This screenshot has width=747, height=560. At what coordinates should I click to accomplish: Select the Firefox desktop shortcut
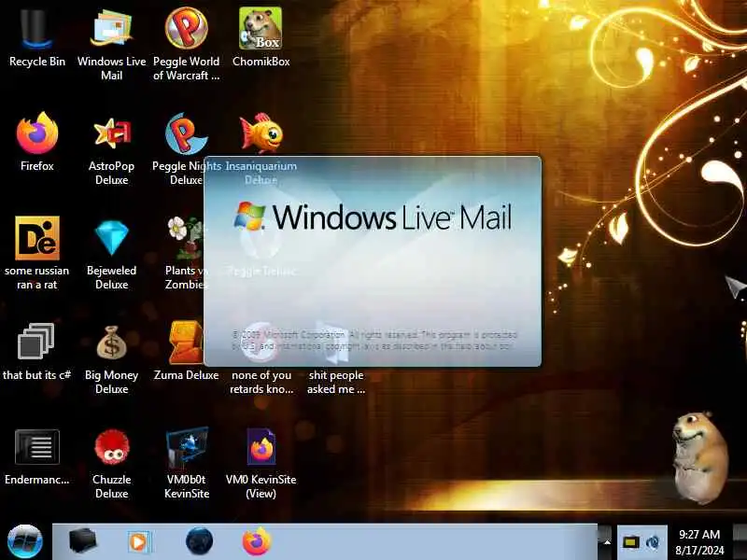coord(36,142)
